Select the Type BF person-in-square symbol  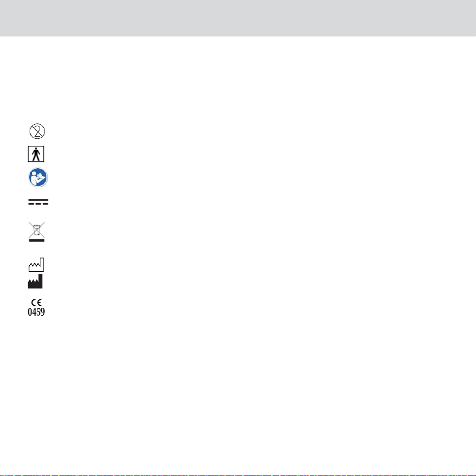pos(36,154)
